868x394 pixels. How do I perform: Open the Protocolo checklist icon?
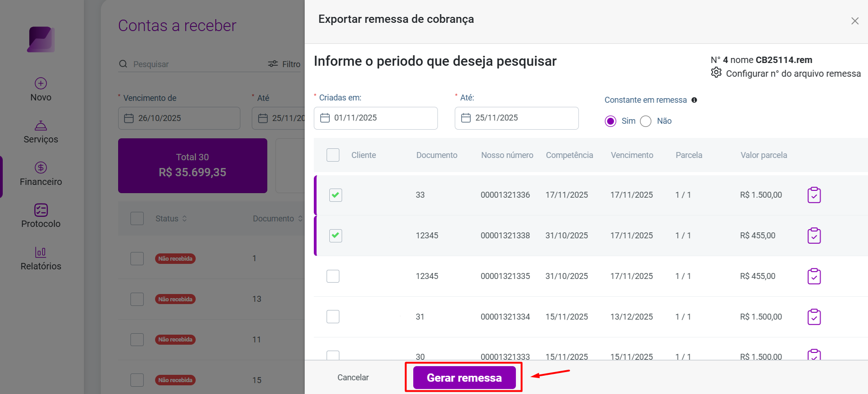click(41, 210)
